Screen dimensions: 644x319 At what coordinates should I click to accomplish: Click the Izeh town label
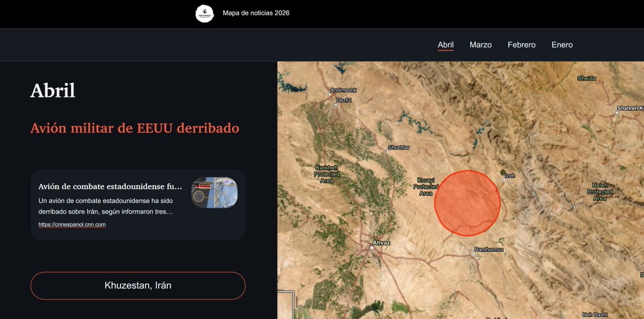click(x=510, y=175)
